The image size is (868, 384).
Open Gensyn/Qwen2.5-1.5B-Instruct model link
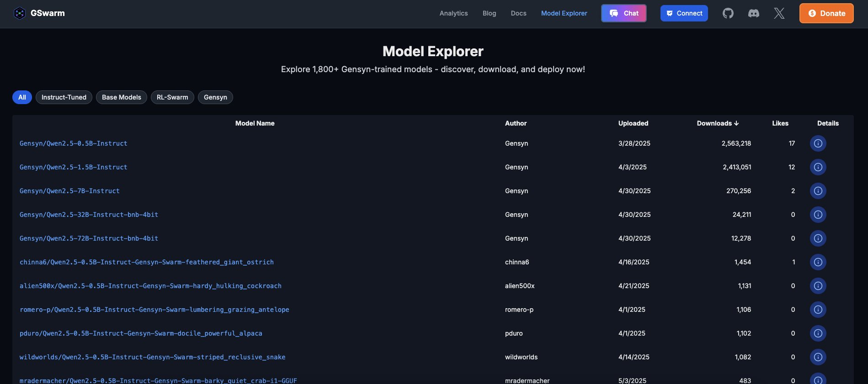click(x=73, y=167)
